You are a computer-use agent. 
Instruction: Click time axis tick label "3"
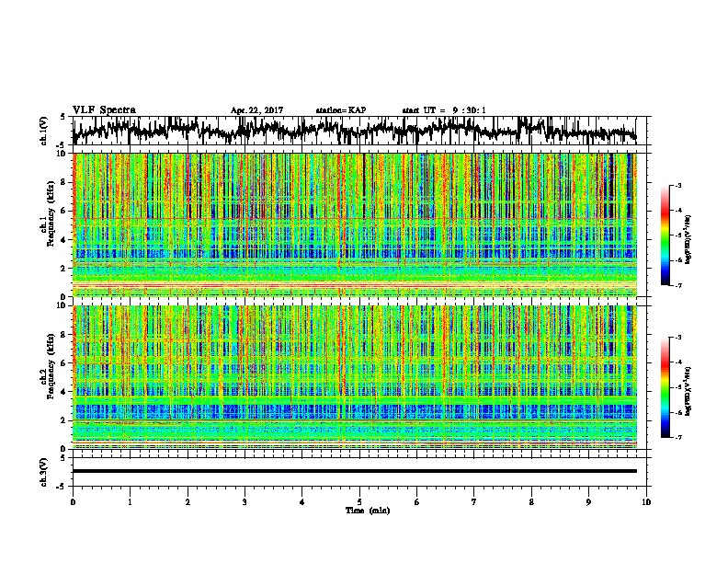coord(245,502)
